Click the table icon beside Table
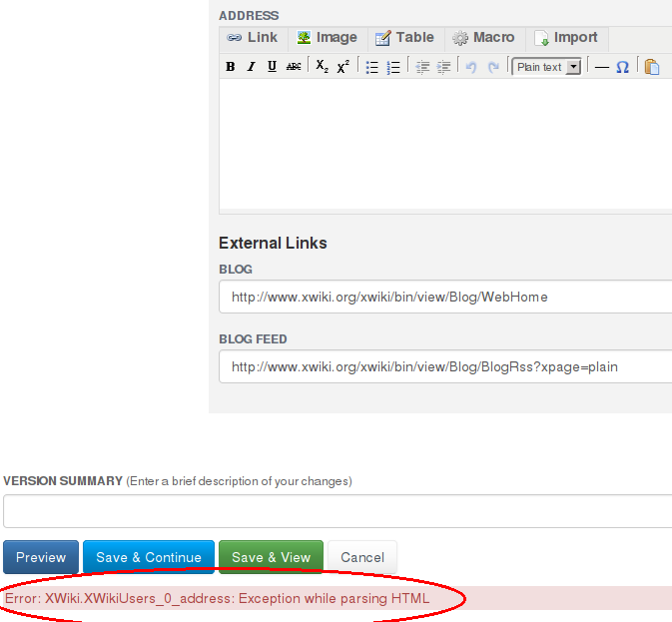 pos(382,38)
